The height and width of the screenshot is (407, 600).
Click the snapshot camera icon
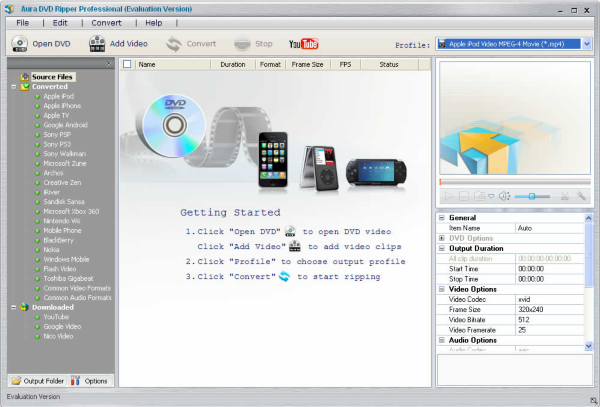pos(481,197)
